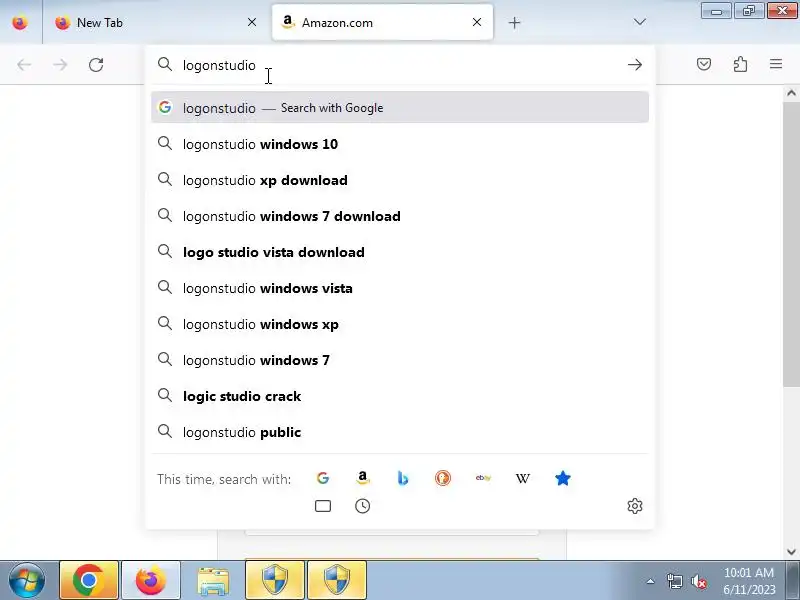Select suggestion 'logonstudio windows xp'
Viewport: 800px width, 600px height.
400,324
